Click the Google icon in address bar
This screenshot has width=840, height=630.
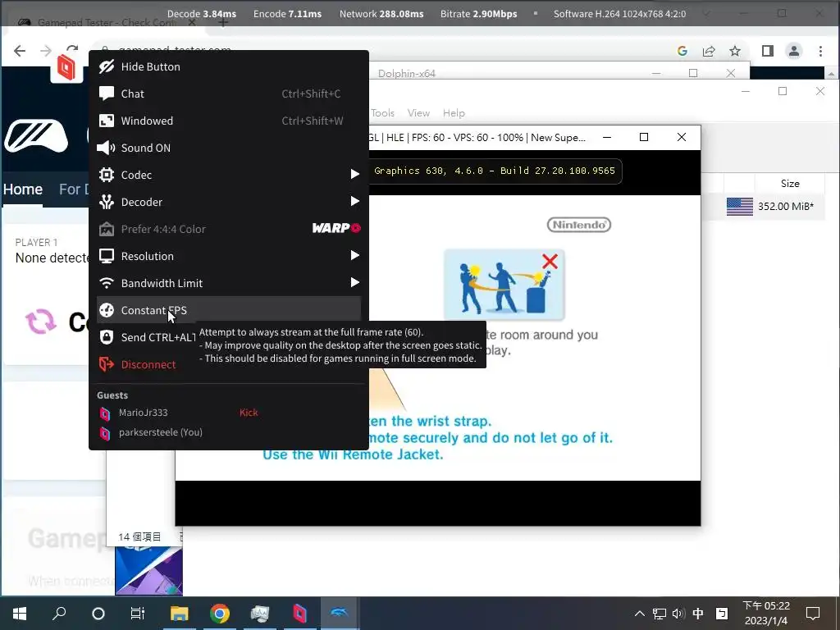pyautogui.click(x=682, y=51)
